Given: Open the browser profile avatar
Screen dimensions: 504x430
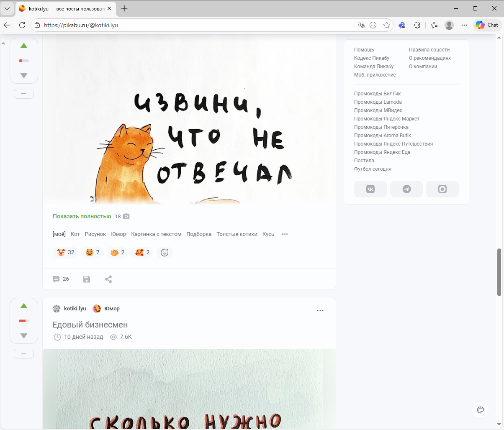Looking at the screenshot, I should click(449, 25).
